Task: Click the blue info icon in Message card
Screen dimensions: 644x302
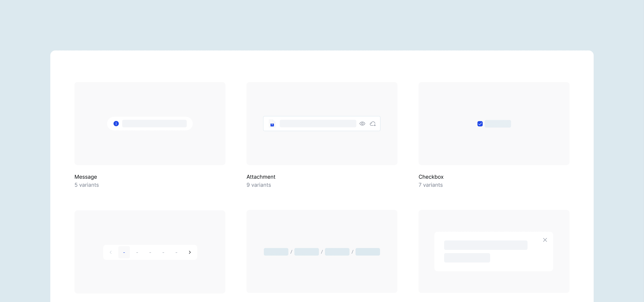Action: 116,124
